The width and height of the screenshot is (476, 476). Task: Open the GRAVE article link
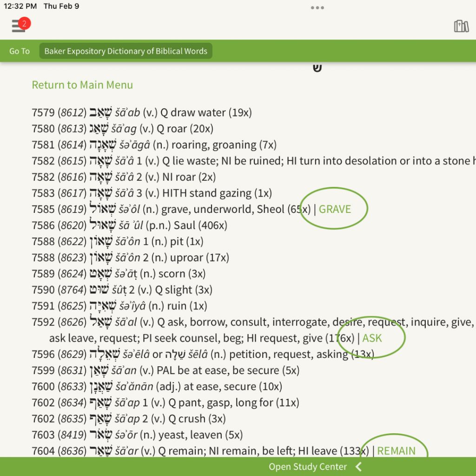[335, 209]
